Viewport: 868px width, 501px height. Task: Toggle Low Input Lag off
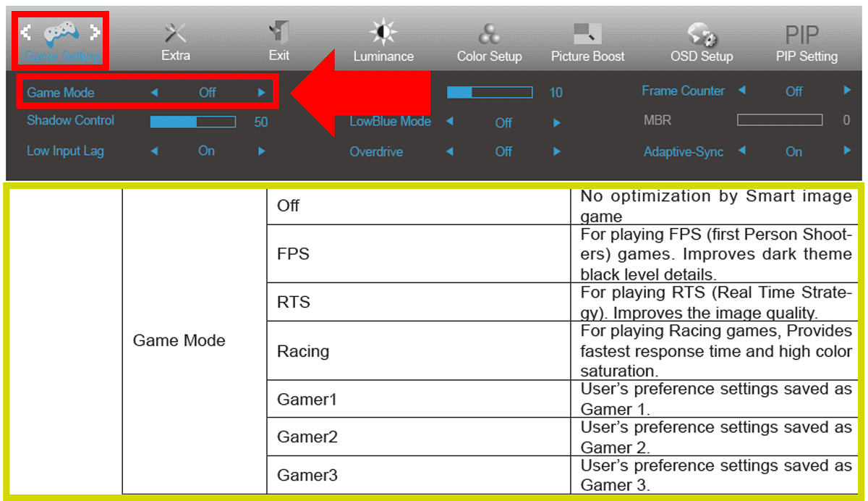point(154,151)
